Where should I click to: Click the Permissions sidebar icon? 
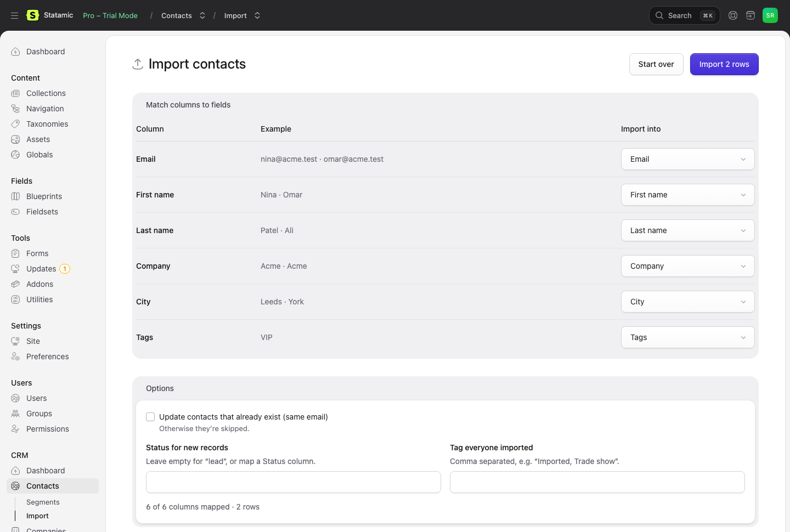point(15,429)
